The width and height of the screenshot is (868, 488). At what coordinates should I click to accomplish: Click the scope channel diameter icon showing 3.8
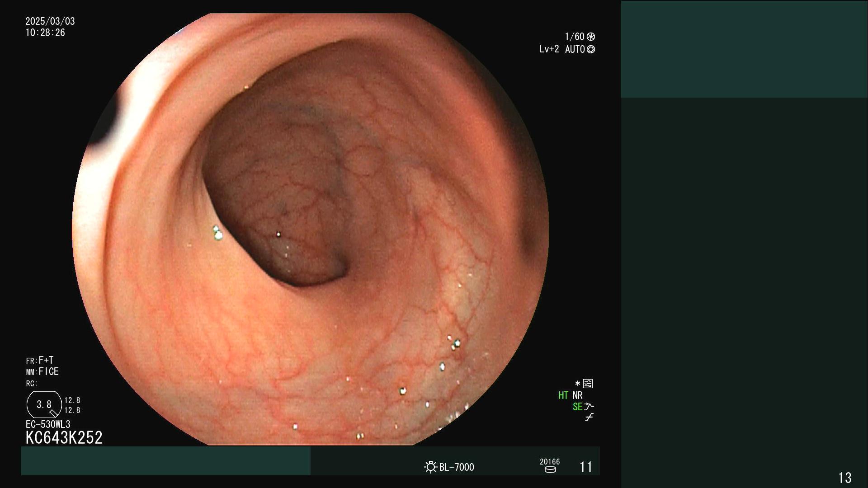pyautogui.click(x=44, y=404)
